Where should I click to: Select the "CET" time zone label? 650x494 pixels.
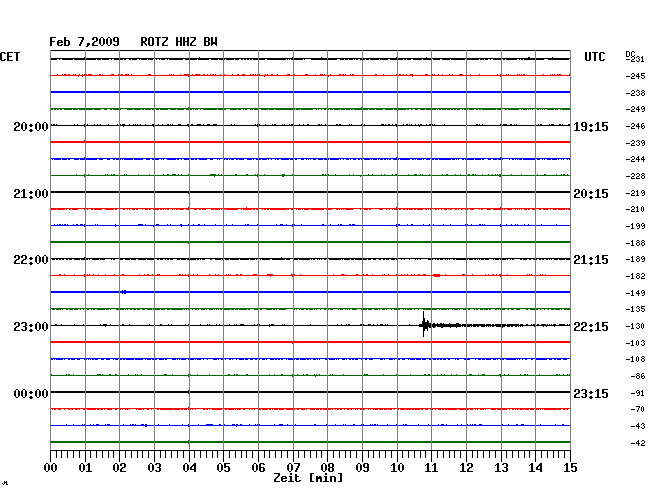click(x=10, y=57)
